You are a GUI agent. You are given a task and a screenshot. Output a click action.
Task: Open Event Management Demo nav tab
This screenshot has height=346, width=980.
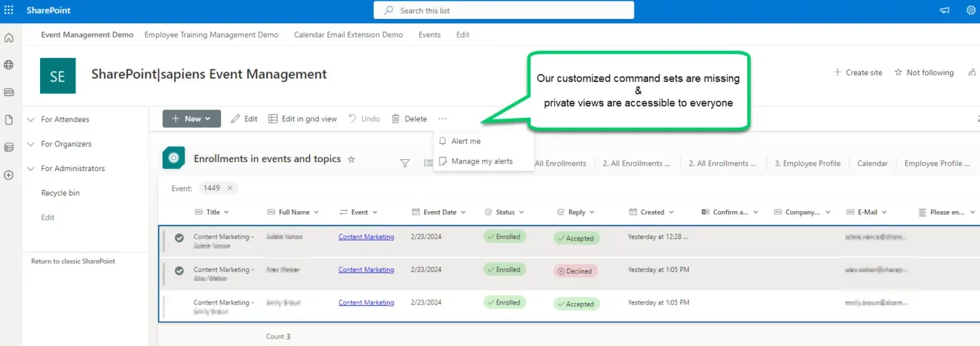coord(87,35)
